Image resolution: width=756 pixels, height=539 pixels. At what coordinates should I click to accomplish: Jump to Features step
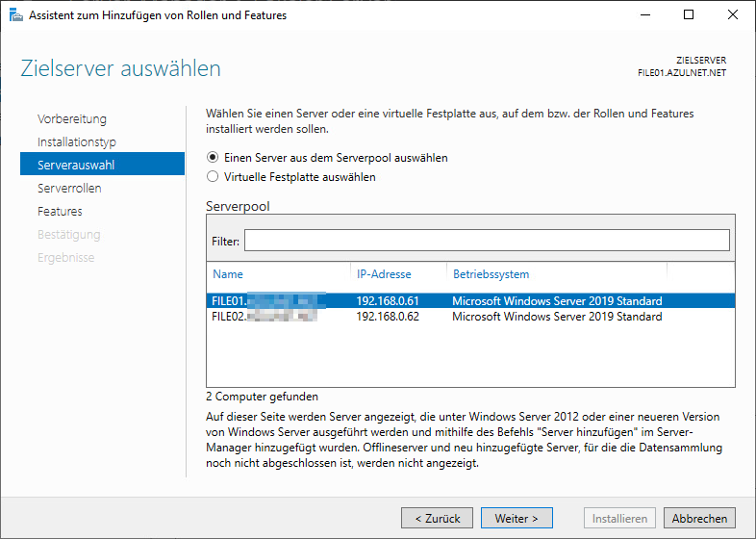pos(60,212)
